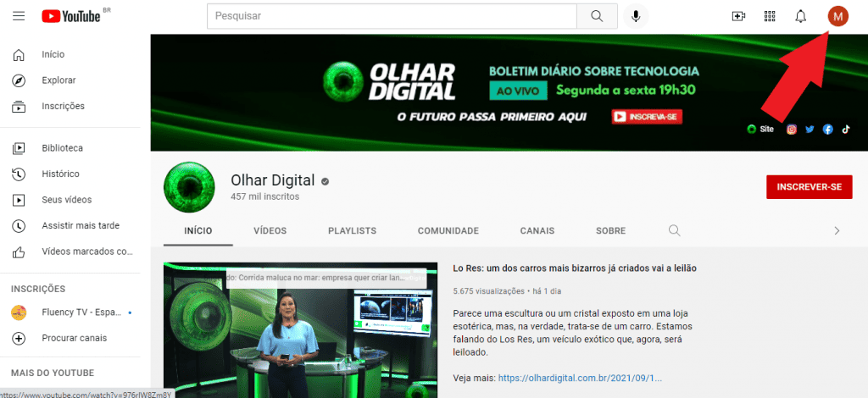Open the account avatar M

pyautogui.click(x=837, y=16)
